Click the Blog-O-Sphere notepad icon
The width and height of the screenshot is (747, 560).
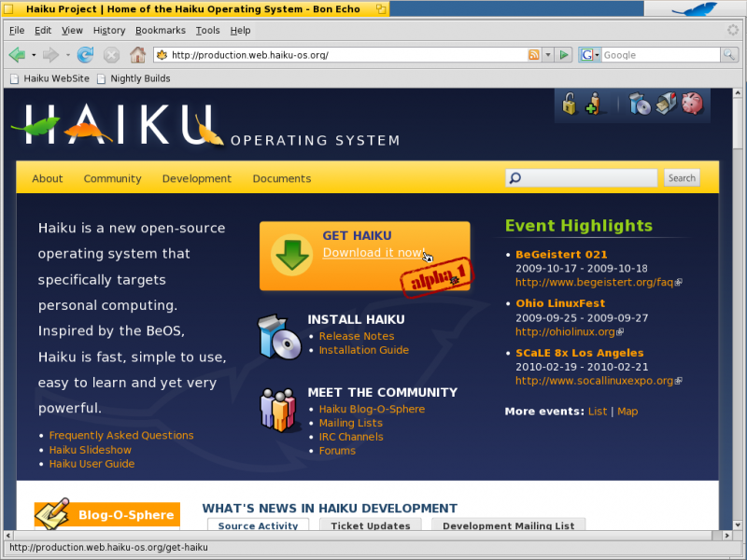[x=51, y=514]
